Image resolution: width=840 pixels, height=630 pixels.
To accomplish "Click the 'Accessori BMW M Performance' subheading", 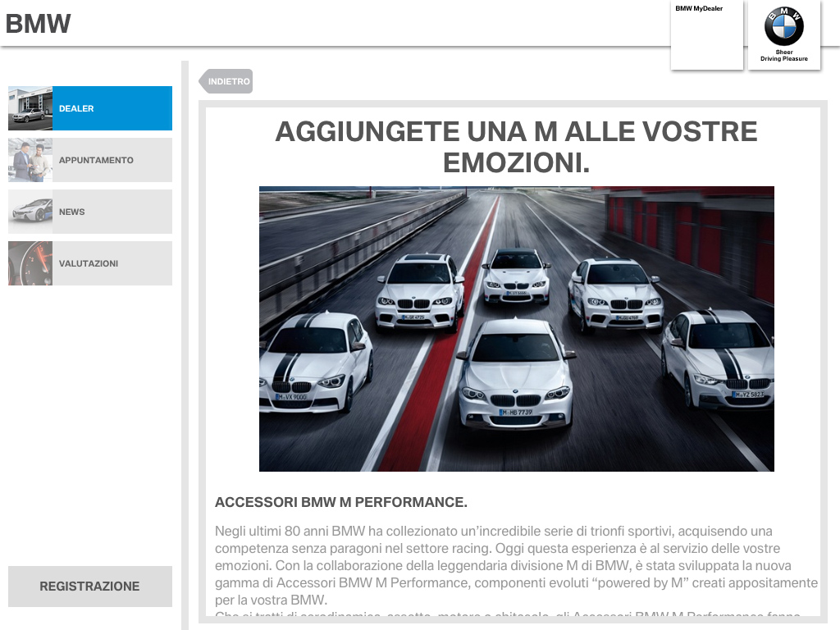I will (340, 502).
